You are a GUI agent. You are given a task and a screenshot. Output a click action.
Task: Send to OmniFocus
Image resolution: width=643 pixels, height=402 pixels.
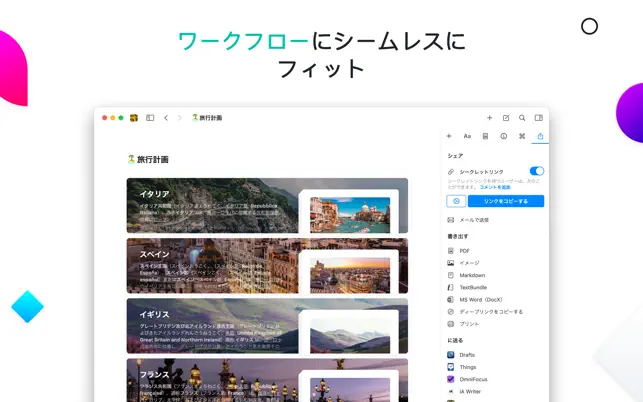(x=473, y=379)
